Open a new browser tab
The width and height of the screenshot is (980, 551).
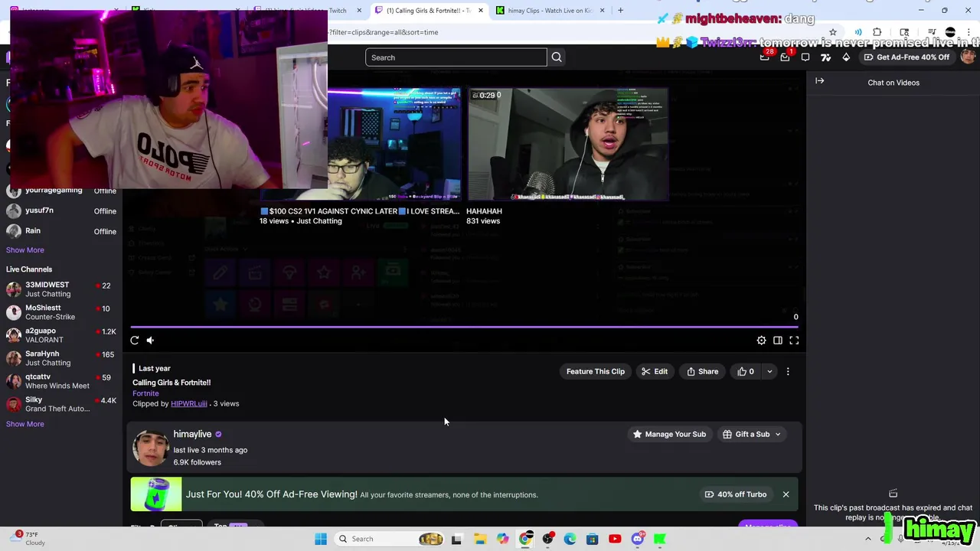[620, 11]
